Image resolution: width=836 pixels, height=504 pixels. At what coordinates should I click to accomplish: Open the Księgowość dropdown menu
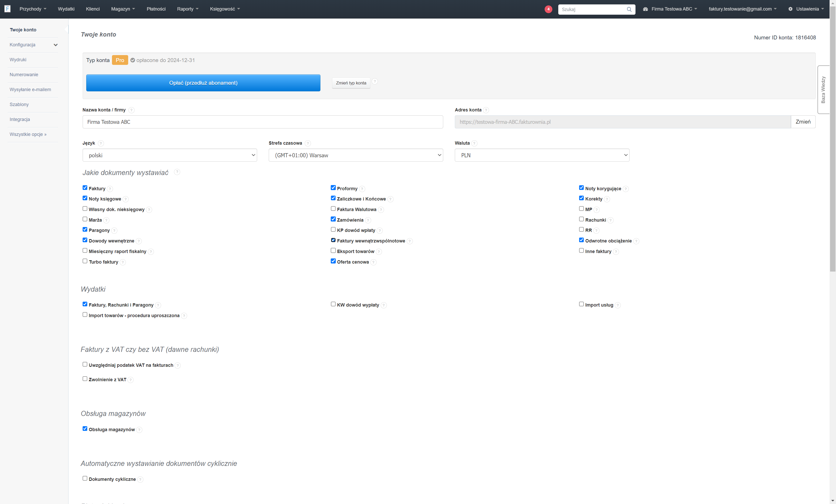coord(225,9)
